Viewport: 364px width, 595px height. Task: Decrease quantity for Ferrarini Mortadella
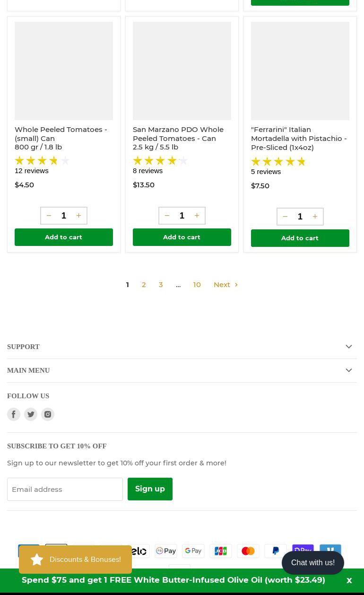285,217
